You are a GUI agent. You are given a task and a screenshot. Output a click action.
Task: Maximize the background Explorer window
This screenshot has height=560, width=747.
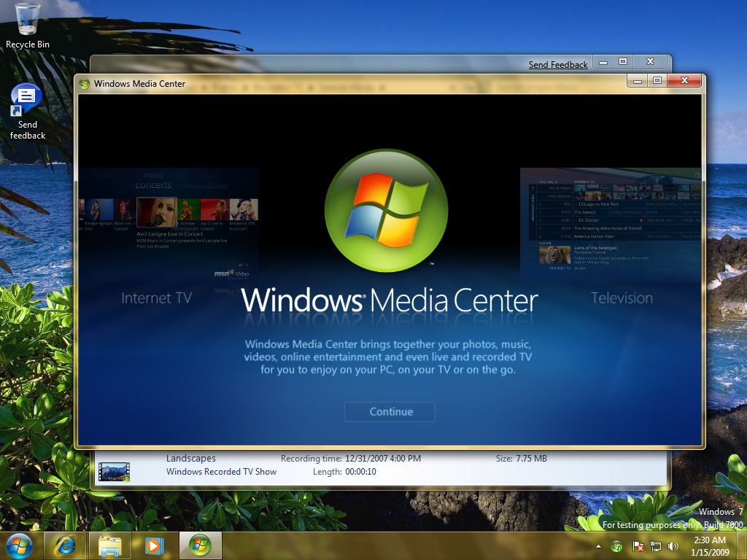tap(623, 63)
